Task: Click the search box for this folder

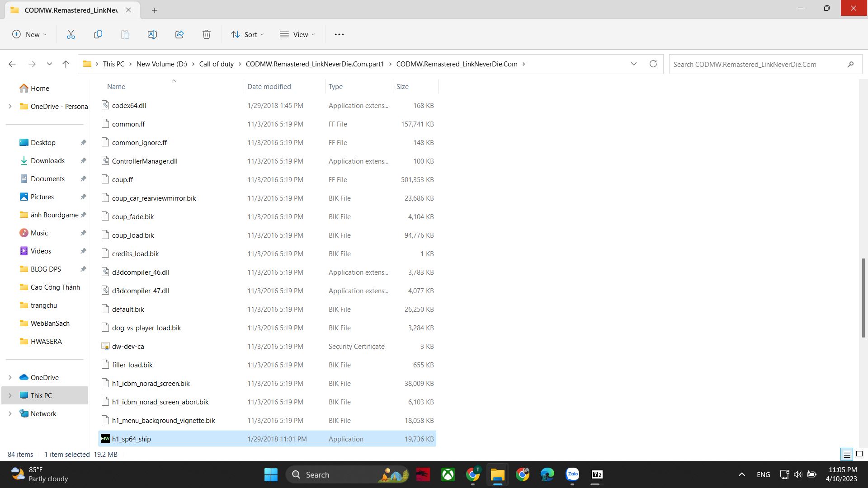Action: [757, 64]
